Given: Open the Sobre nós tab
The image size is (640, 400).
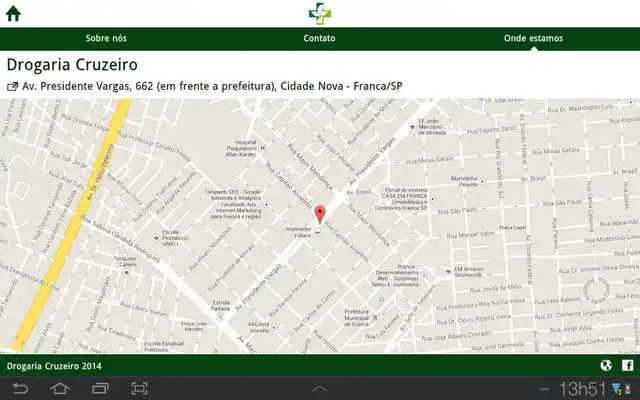Looking at the screenshot, I should (106, 38).
